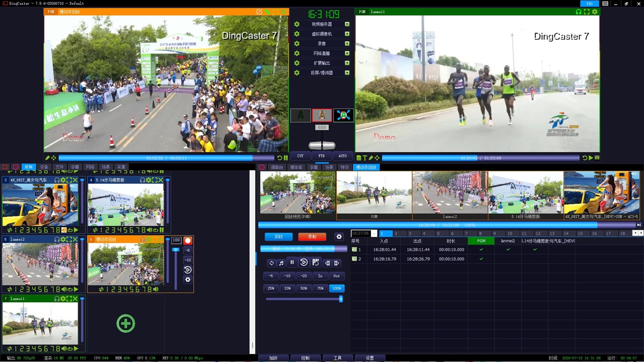Expand the 网络直播 dropdown arrow
The width and height of the screenshot is (644, 362).
point(347,53)
